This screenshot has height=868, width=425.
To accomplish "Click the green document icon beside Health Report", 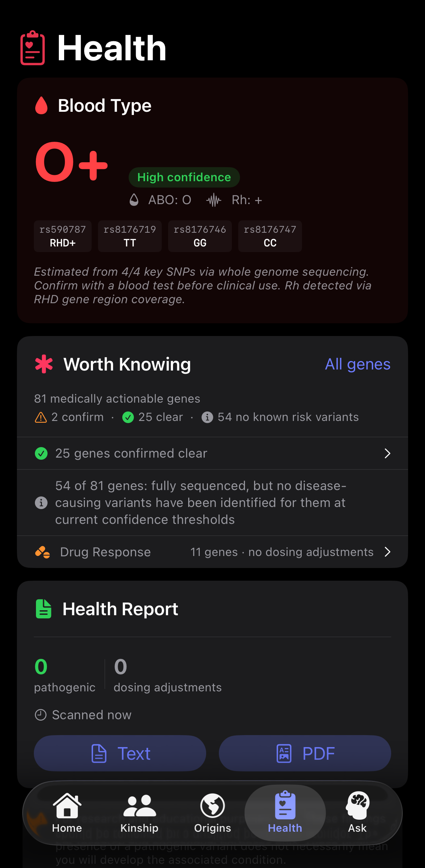I will coord(43,609).
